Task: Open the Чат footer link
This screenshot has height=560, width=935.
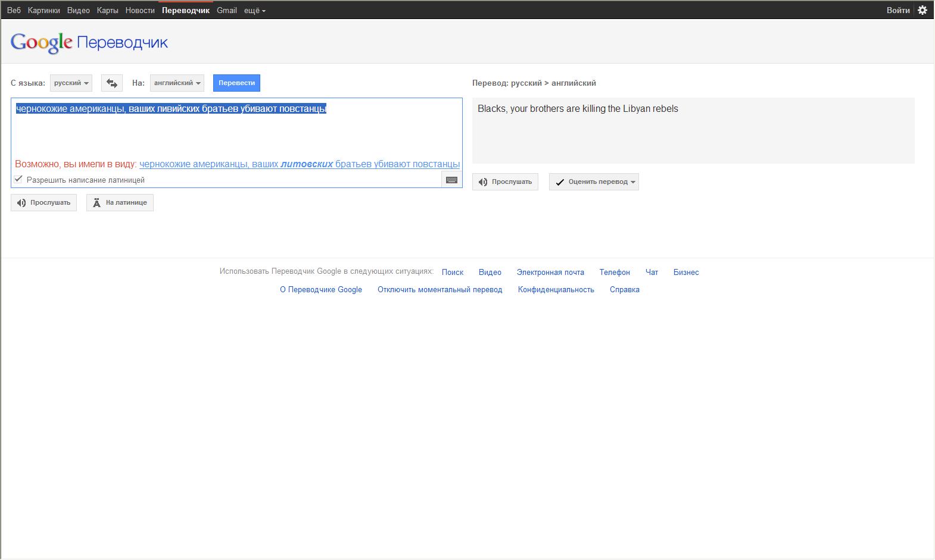Action: (652, 273)
